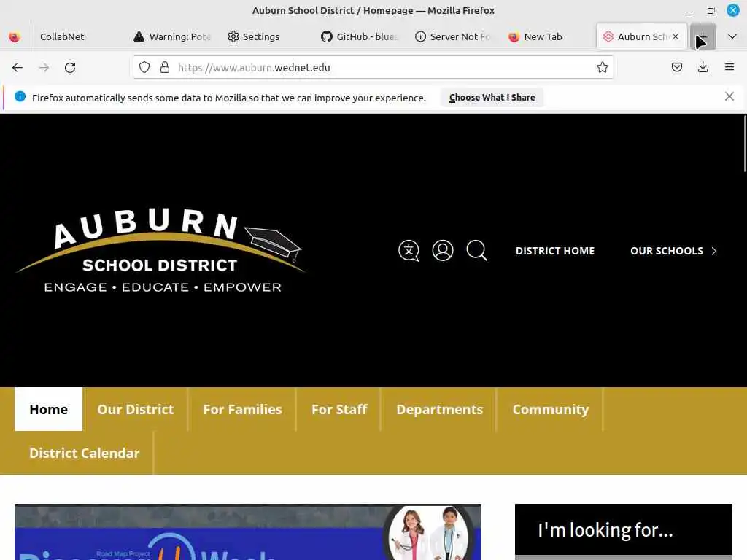The image size is (747, 560).
Task: Restore the Firefox window size
Action: tap(711, 10)
